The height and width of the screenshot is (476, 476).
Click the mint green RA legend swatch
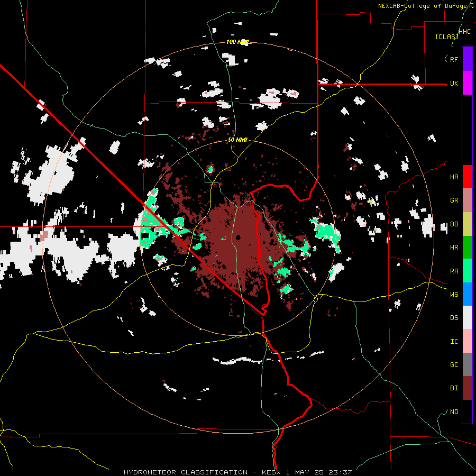[467, 271]
